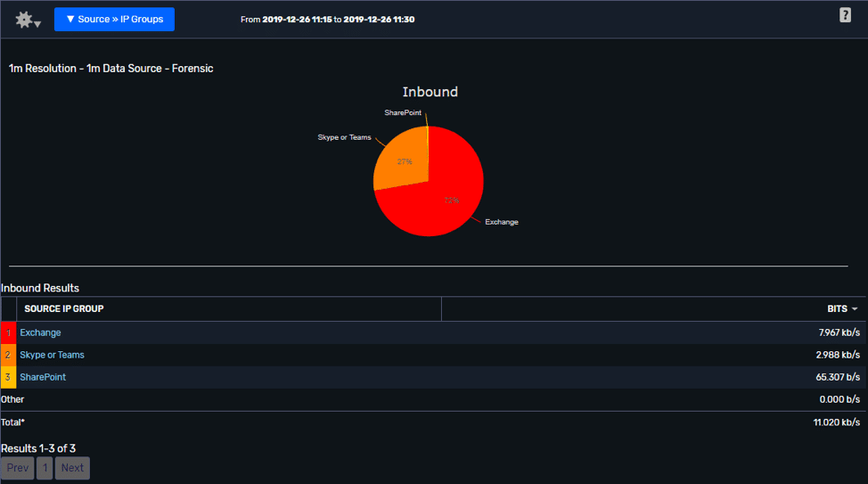Click the Inbound chart title

[x=430, y=92]
